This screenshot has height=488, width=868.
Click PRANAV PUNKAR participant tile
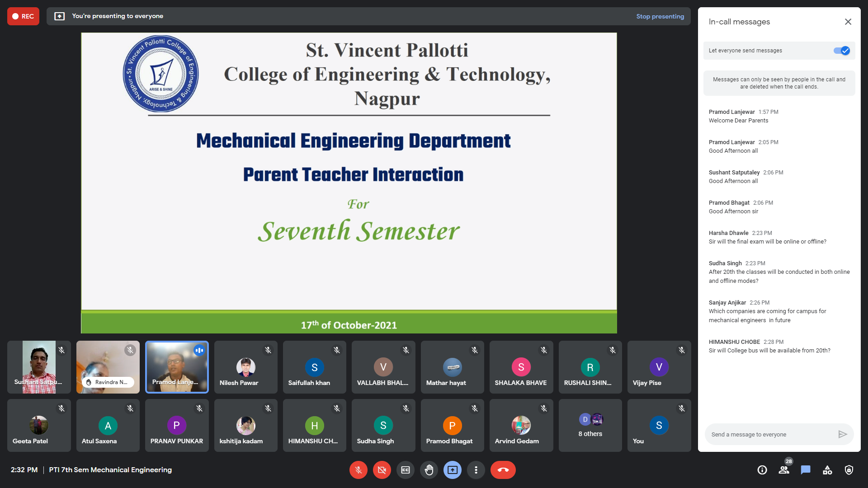coord(177,425)
